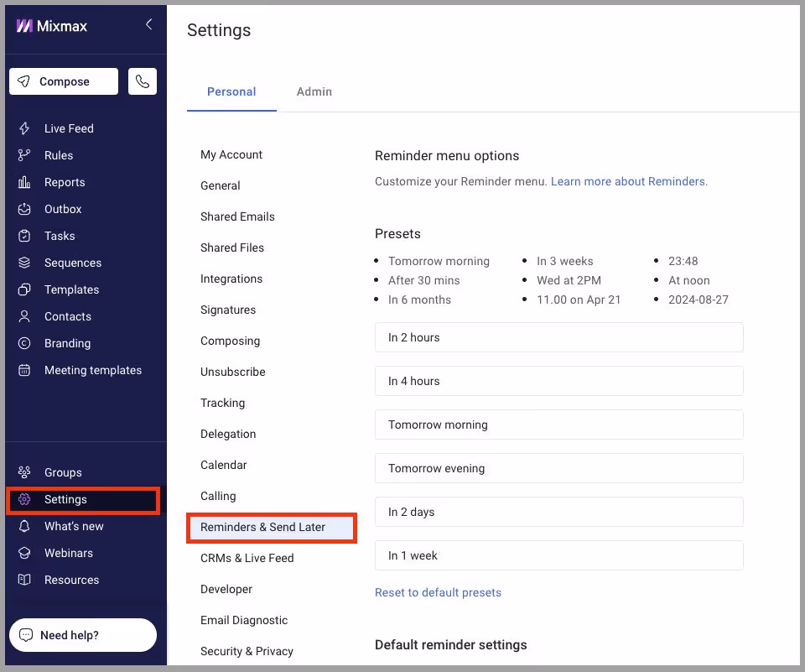The width and height of the screenshot is (805, 672).
Task: Open Tracking settings
Action: pyautogui.click(x=222, y=403)
